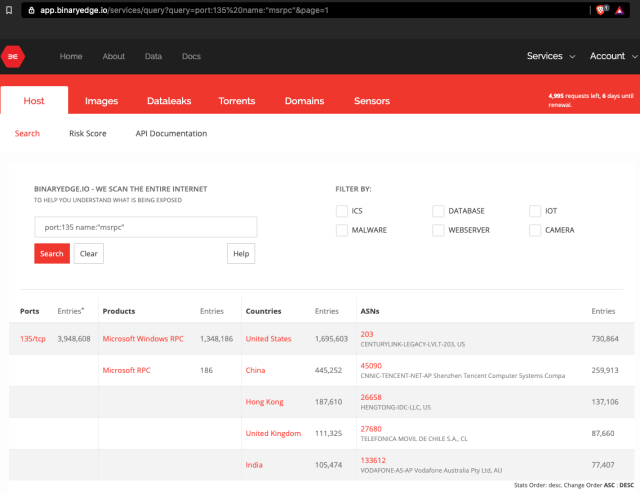Click ASN 203 link
This screenshot has width=640, height=494.
click(x=367, y=334)
